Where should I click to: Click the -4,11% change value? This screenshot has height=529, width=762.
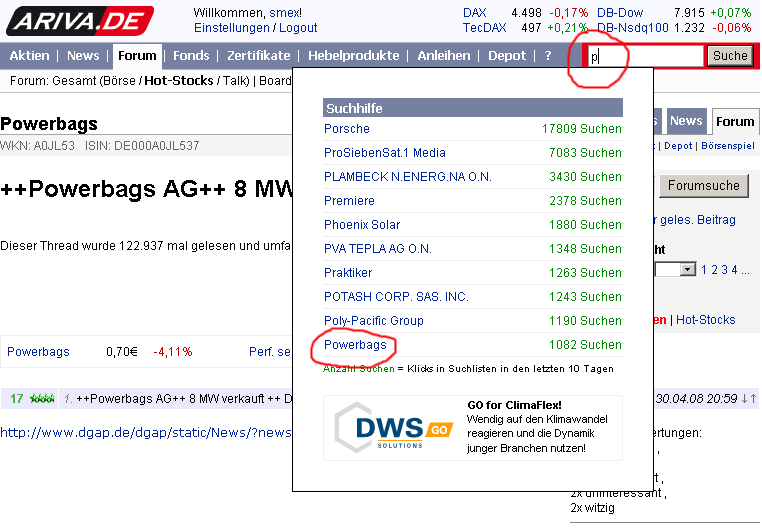tap(173, 352)
